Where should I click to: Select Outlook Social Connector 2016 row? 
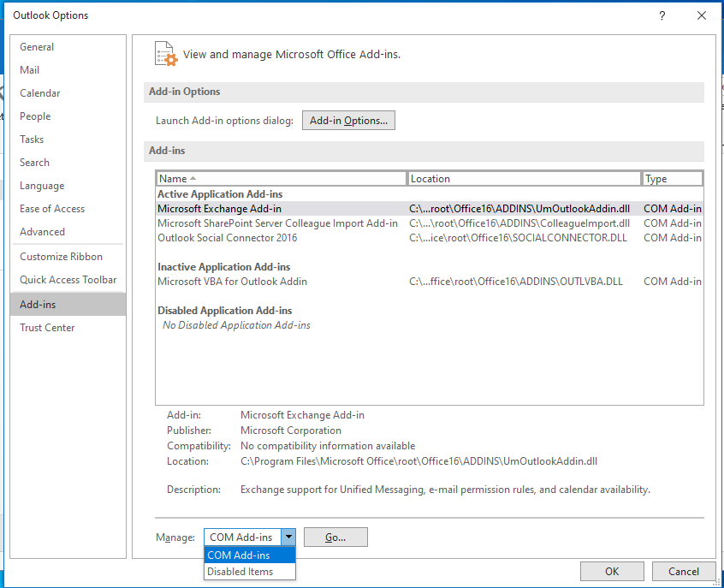(x=430, y=238)
